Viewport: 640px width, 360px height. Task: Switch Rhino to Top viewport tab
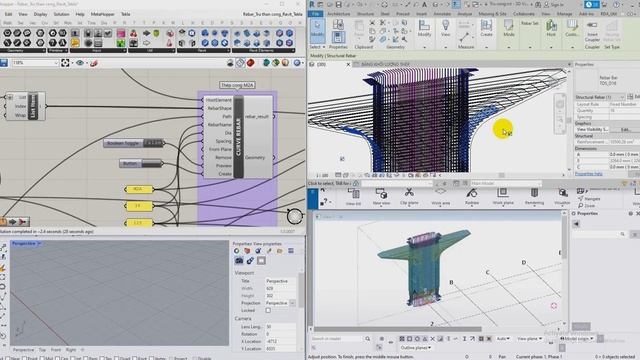[42, 350]
